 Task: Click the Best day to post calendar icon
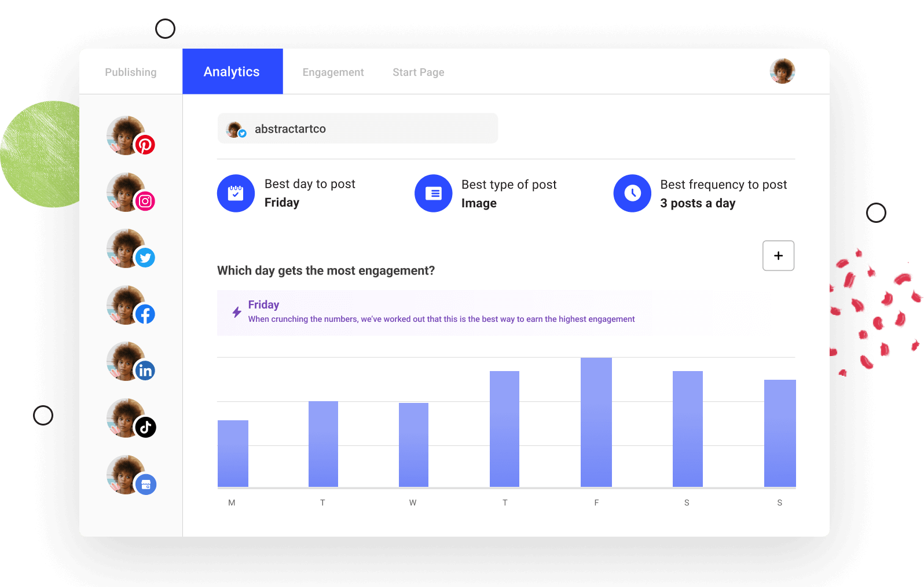coord(236,193)
